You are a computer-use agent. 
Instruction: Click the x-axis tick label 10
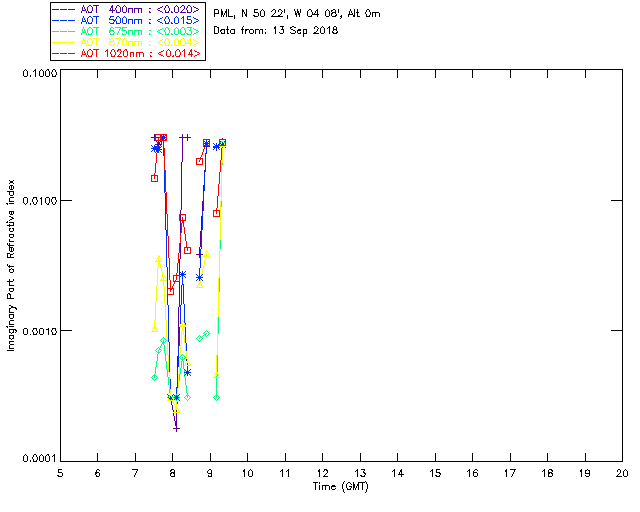247,473
